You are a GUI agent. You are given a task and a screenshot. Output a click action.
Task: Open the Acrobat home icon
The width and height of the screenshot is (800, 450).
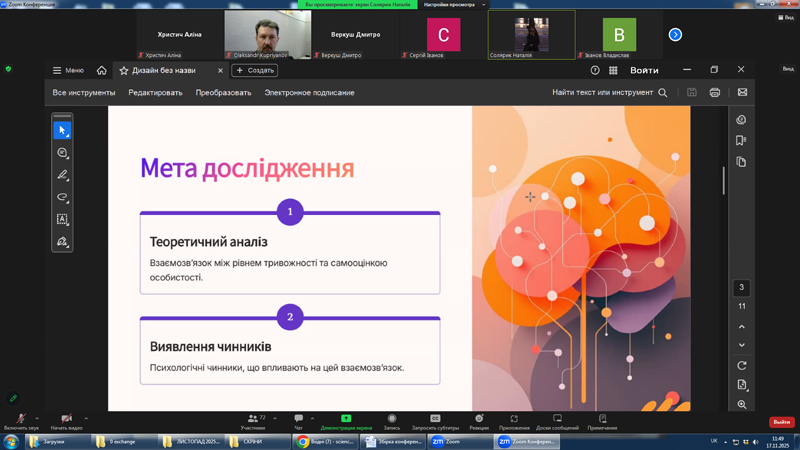tap(101, 71)
